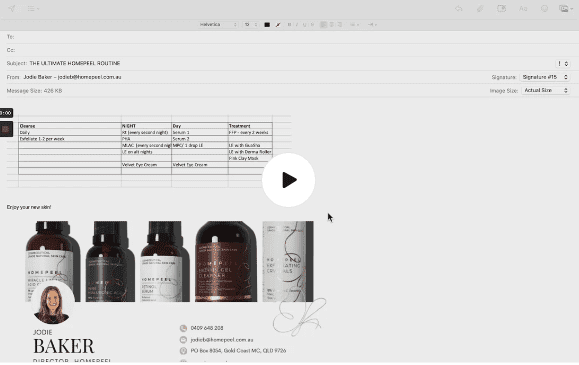Toggle the Aa format bar button
The image size is (579, 365).
523,8
